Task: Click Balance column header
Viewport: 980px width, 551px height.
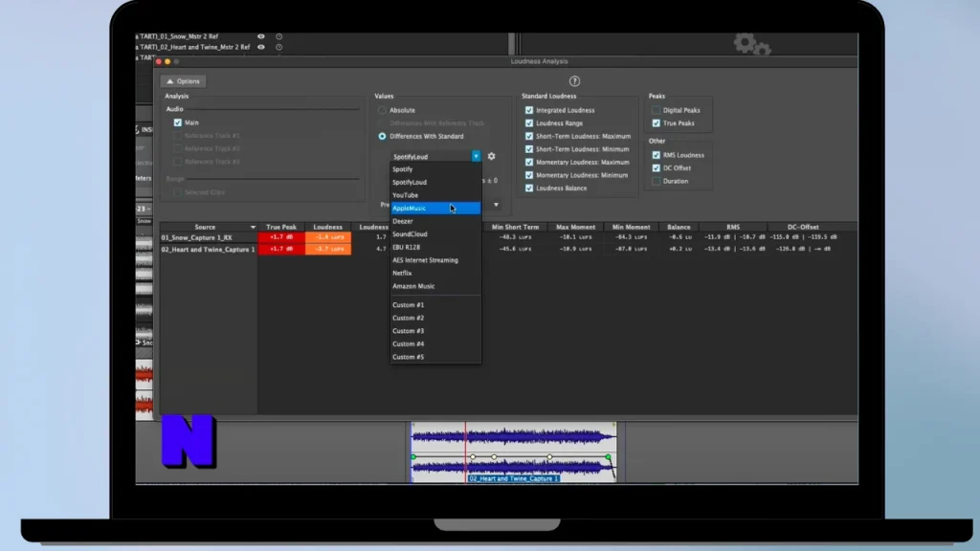Action: point(679,228)
